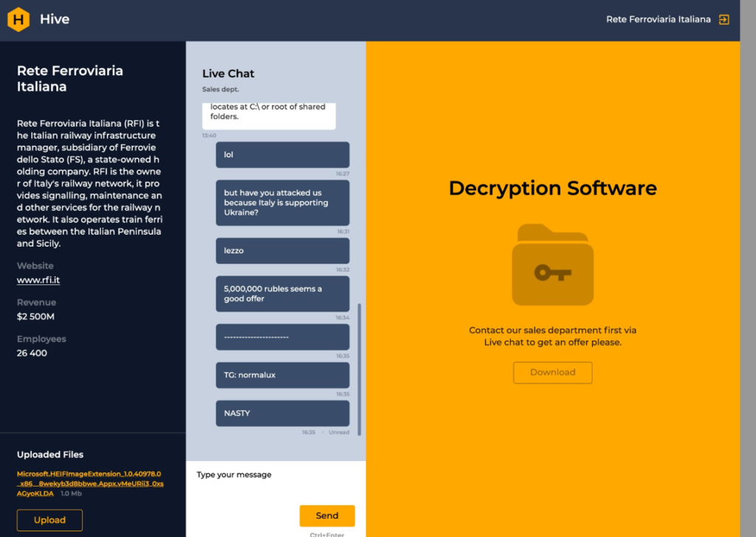Select the message about Italy supporting Ukraine

[x=283, y=202]
